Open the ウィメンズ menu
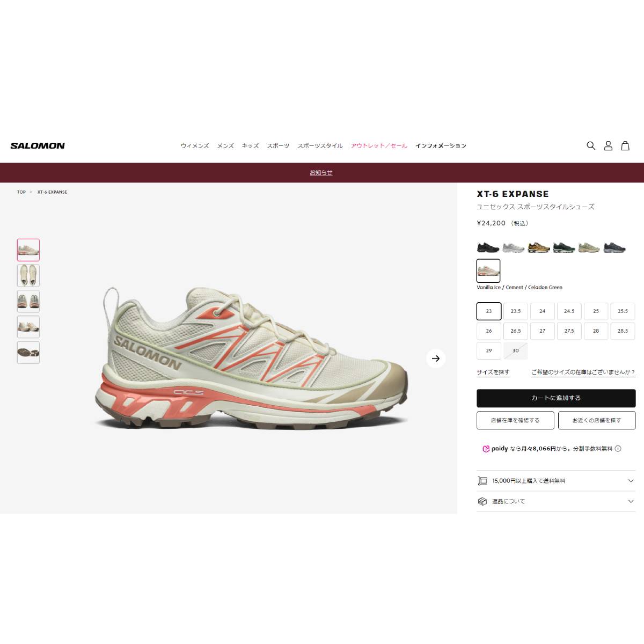Viewport: 644px width, 644px height. coord(195,146)
